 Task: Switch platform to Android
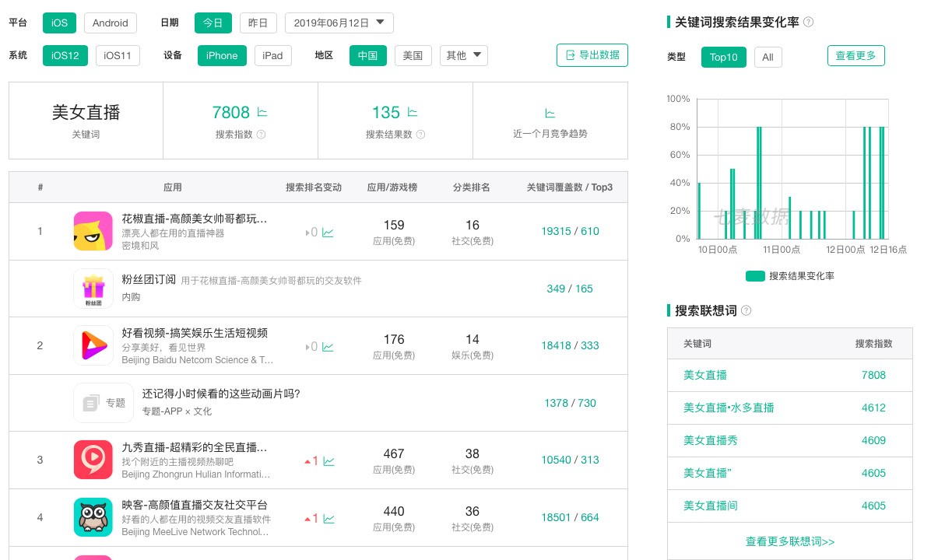110,23
